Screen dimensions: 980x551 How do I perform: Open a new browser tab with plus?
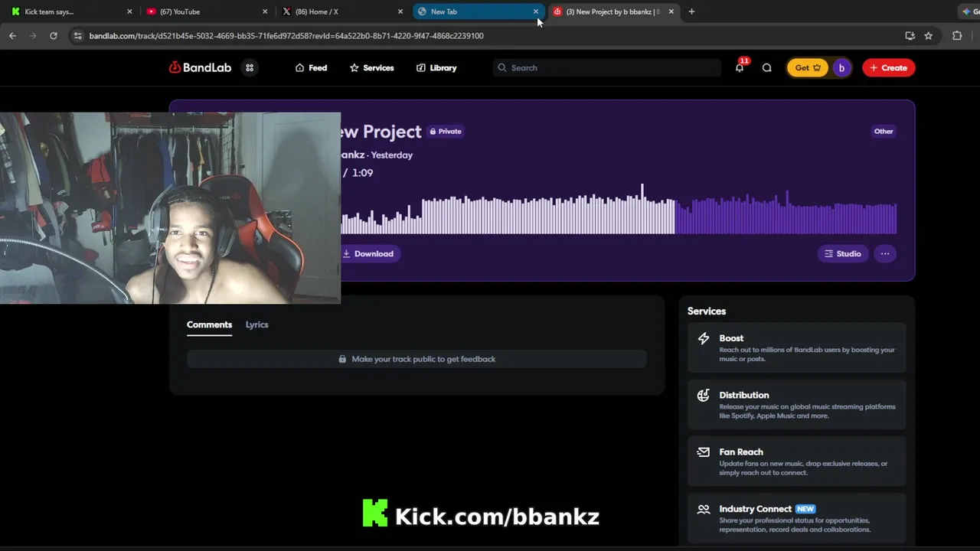click(x=691, y=11)
